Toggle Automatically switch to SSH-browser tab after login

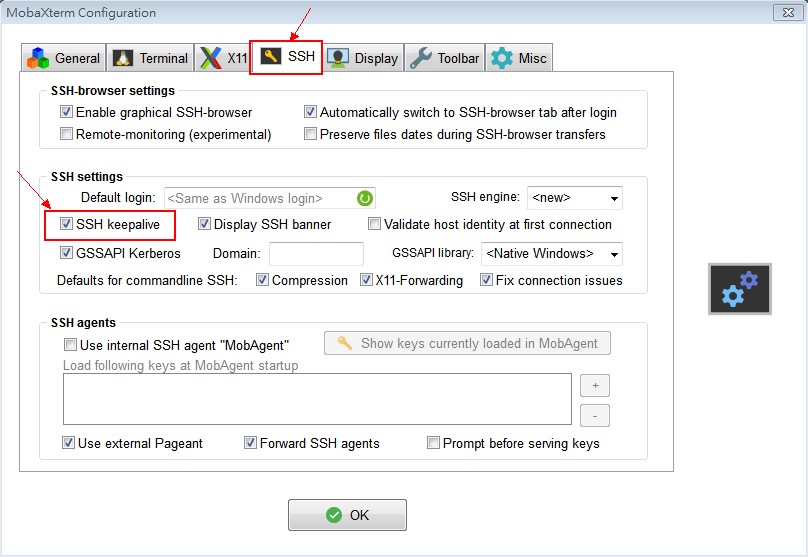coord(310,112)
